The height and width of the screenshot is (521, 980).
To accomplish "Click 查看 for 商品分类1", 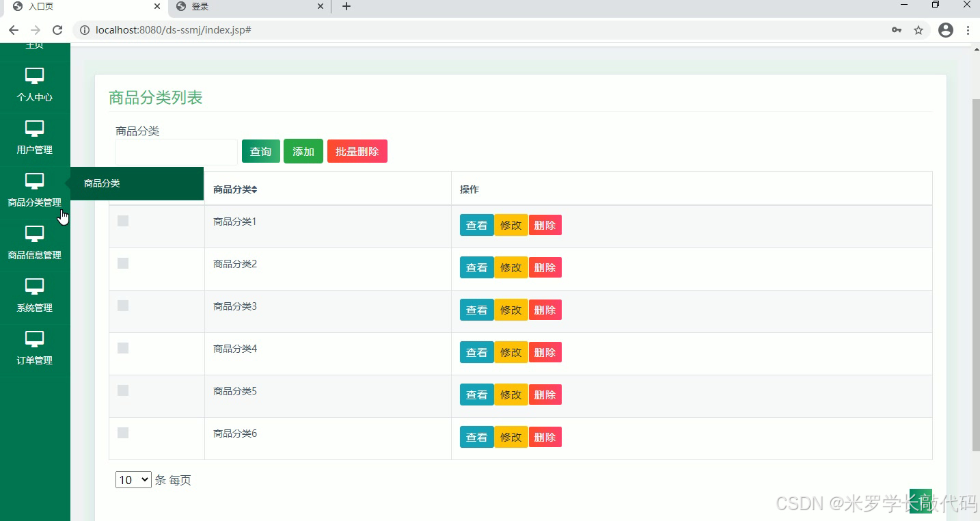I will pos(477,225).
